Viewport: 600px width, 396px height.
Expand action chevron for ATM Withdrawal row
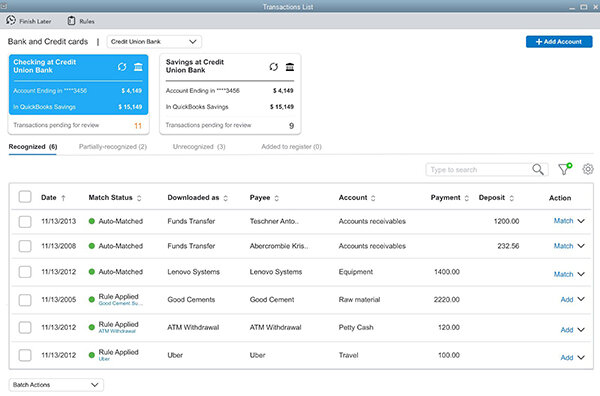point(581,329)
